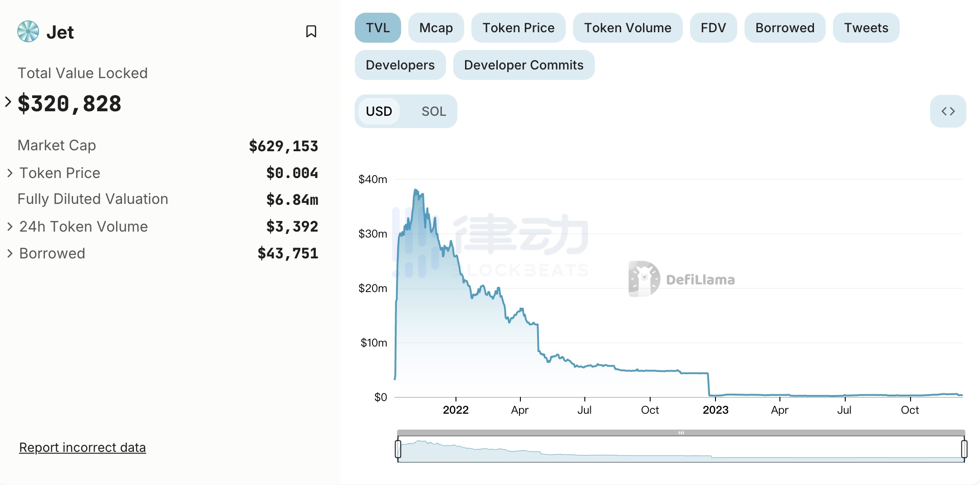Enable the Mcap chart metric
This screenshot has height=485, width=980.
click(x=436, y=28)
